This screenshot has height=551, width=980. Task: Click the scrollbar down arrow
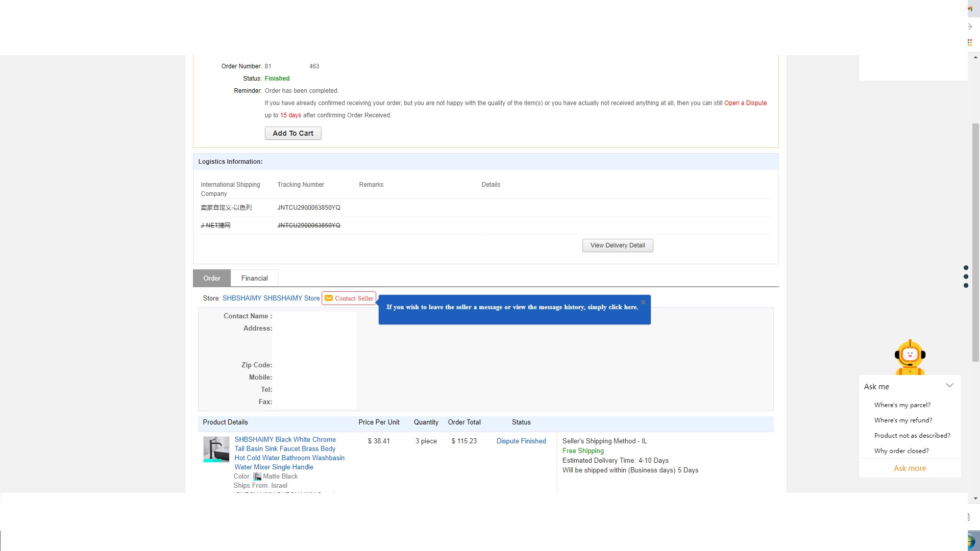coord(975,498)
